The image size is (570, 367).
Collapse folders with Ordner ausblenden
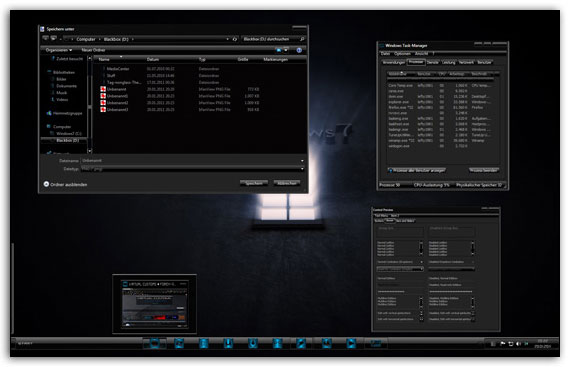65,185
